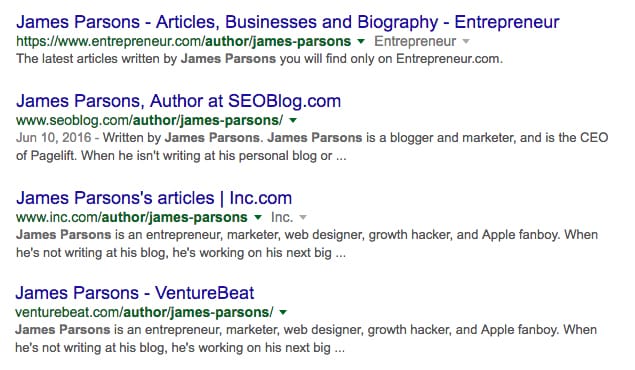Click the Inc.com result description snippet

[307, 244]
